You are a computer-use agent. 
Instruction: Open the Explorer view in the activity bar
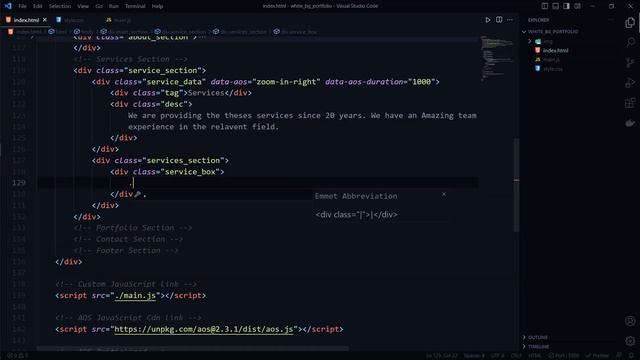[630, 23]
